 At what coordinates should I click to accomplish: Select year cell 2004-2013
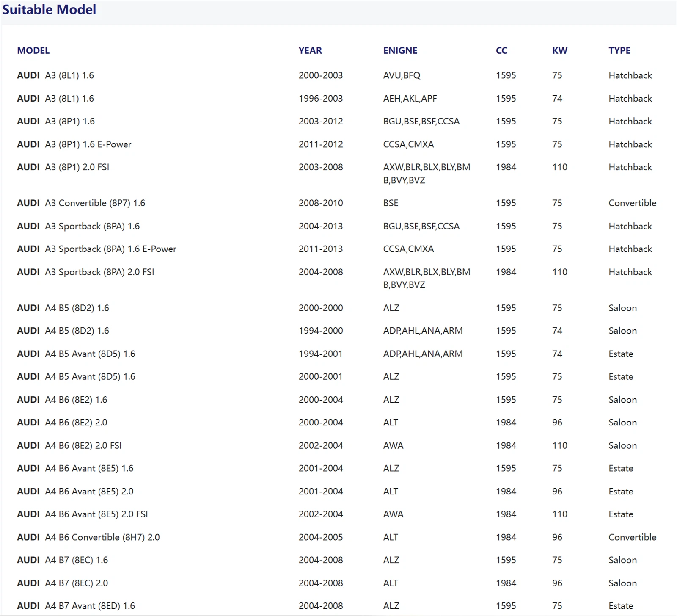click(x=321, y=226)
